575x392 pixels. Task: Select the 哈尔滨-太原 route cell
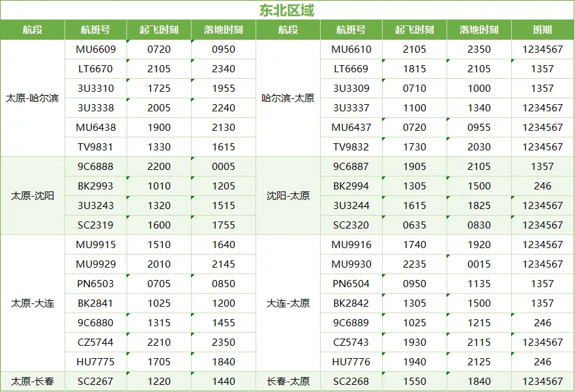pyautogui.click(x=288, y=98)
